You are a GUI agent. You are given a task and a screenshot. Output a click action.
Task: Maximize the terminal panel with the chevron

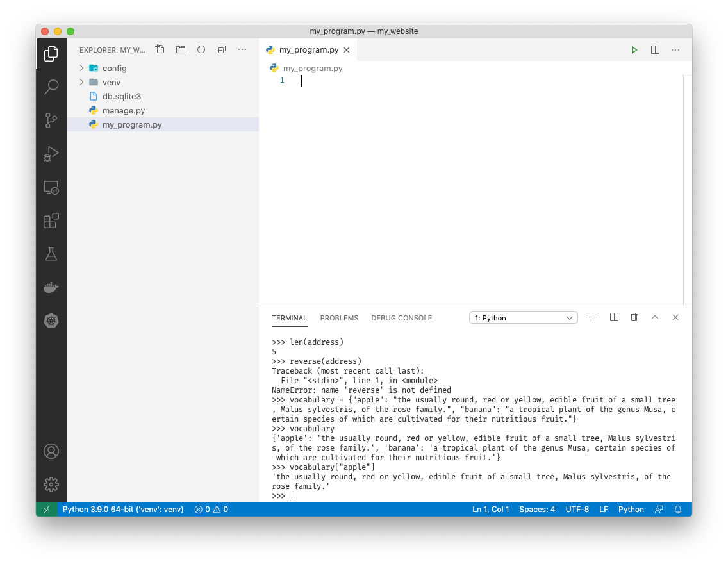[654, 317]
